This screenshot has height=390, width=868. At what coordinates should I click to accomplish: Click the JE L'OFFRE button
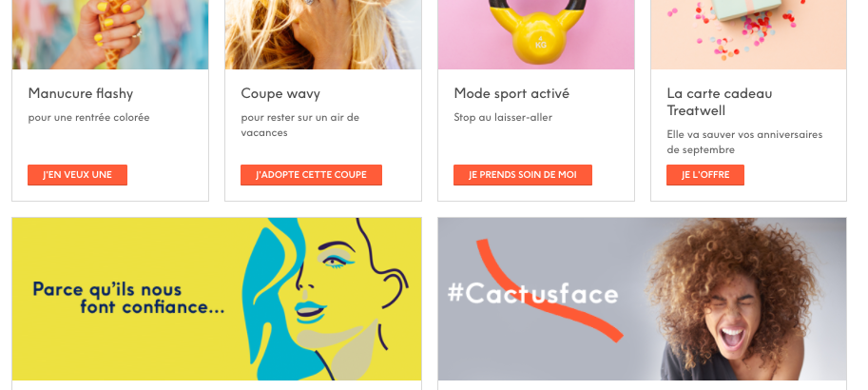click(705, 175)
